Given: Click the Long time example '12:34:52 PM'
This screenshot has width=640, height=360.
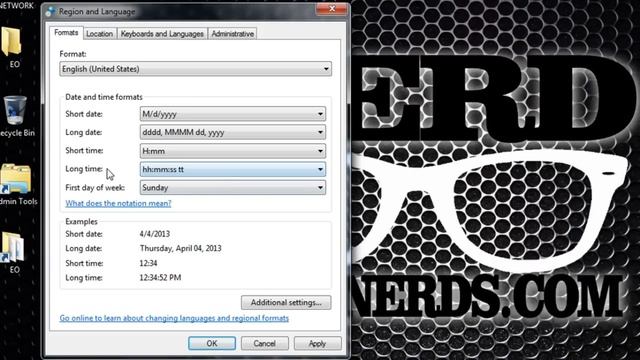Looking at the screenshot, I should pyautogui.click(x=160, y=278).
